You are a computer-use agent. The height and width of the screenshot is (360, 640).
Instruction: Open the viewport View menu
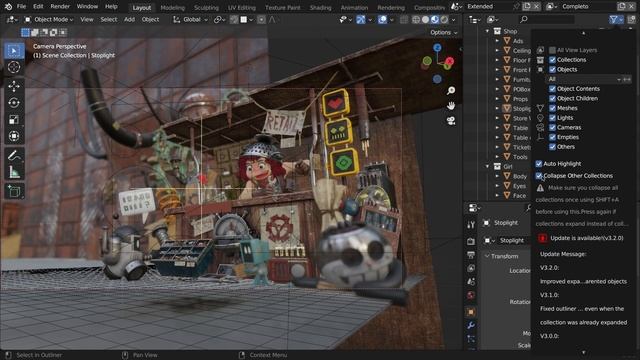[x=87, y=19]
